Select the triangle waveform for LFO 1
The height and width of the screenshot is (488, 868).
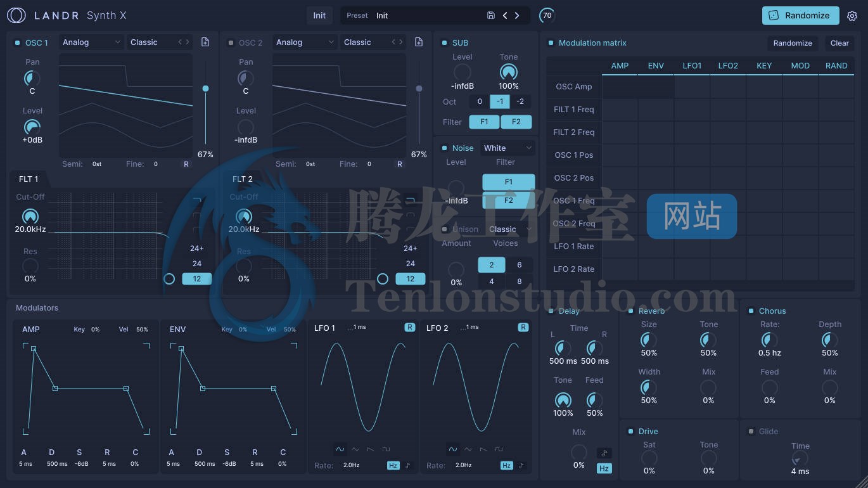355,449
